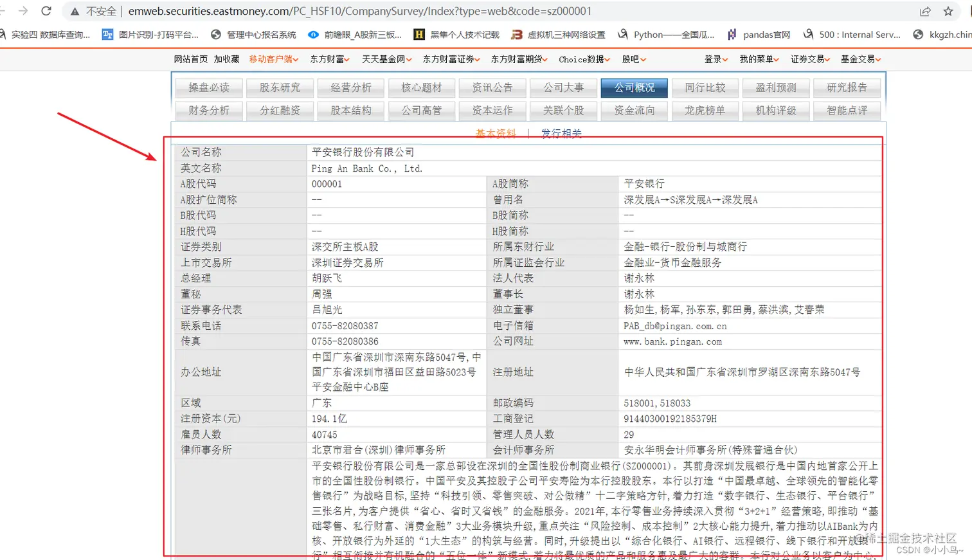Open the 核心题材 tab
972x560 pixels.
422,88
